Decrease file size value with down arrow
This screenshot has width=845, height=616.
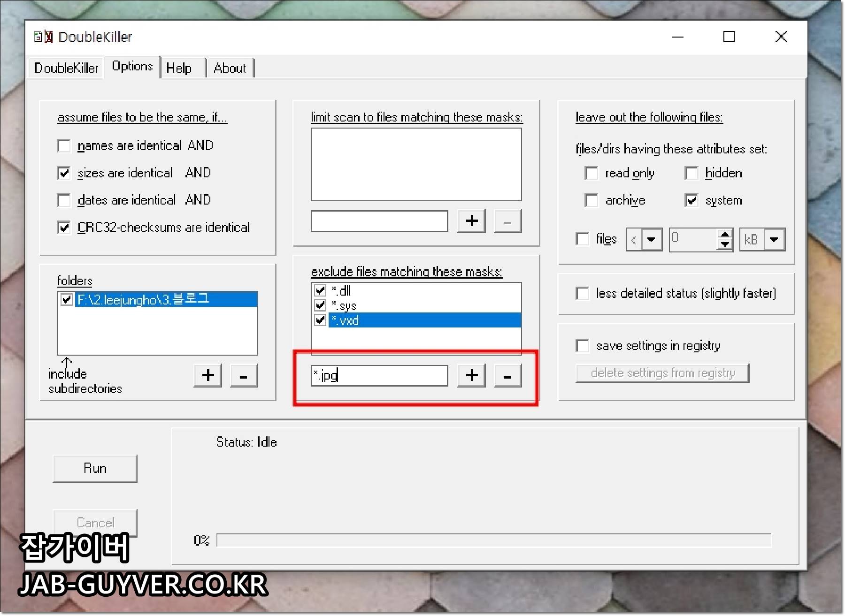[725, 244]
